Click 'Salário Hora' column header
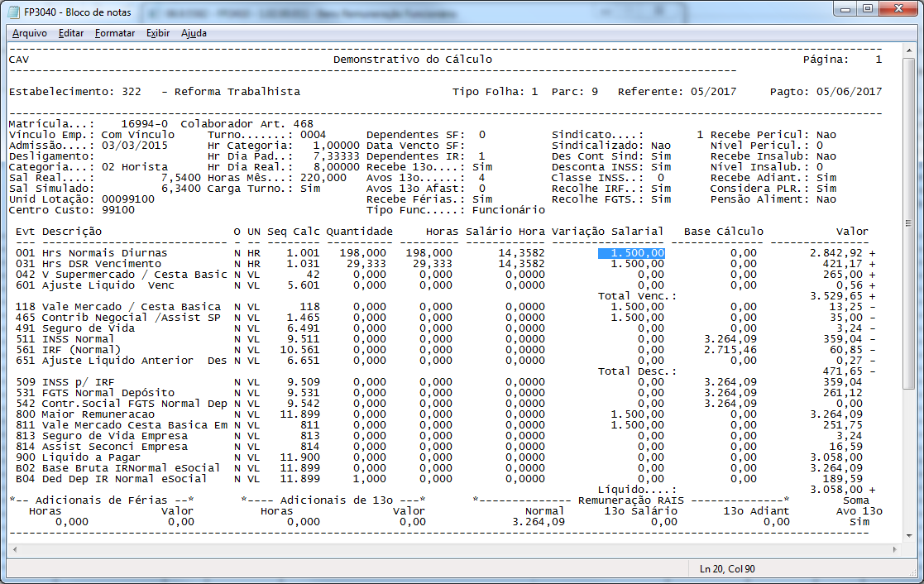Viewport: 924px width, 584px height. [505, 232]
